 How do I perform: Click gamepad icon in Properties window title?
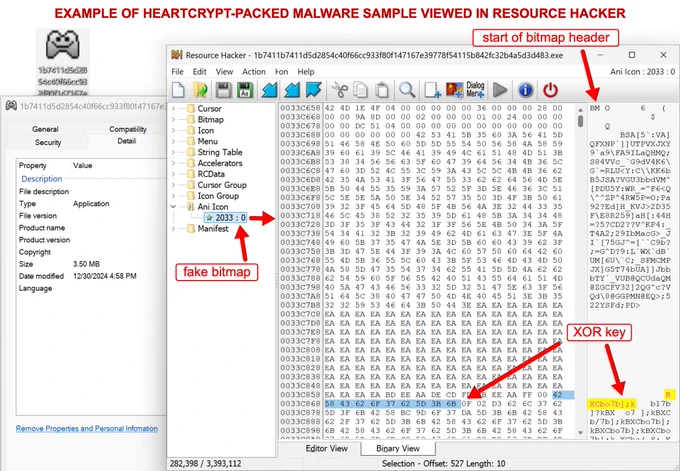coord(11,106)
